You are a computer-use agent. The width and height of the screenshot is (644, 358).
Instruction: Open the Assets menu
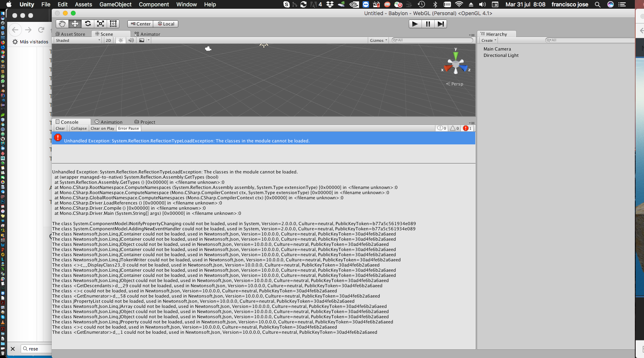point(84,4)
